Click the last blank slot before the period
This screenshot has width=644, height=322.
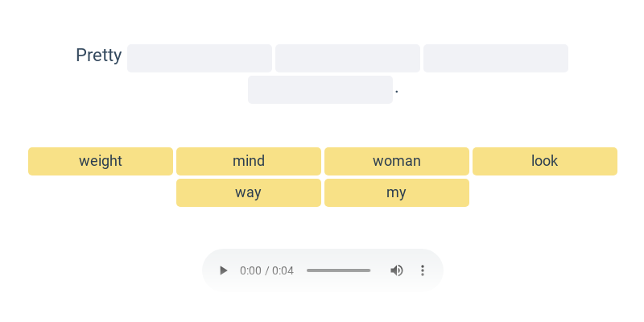tap(320, 89)
